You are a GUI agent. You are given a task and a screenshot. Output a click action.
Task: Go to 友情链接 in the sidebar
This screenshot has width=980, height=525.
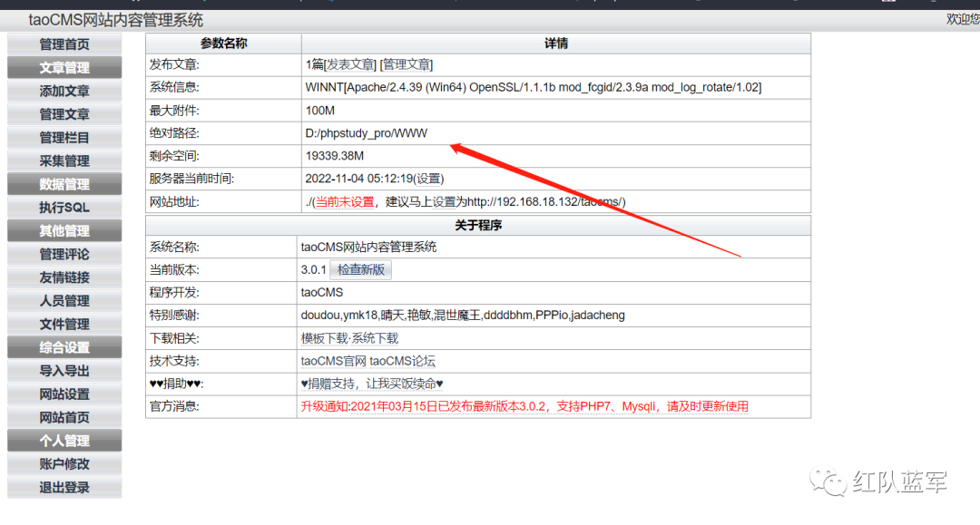(64, 277)
